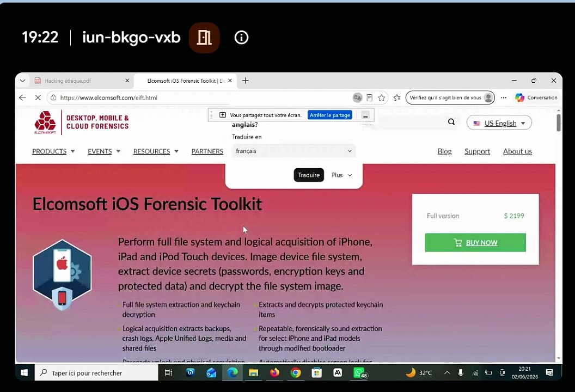Screen dimensions: 575x392
Task: Open the tab actions chevron menu
Action: (22, 81)
